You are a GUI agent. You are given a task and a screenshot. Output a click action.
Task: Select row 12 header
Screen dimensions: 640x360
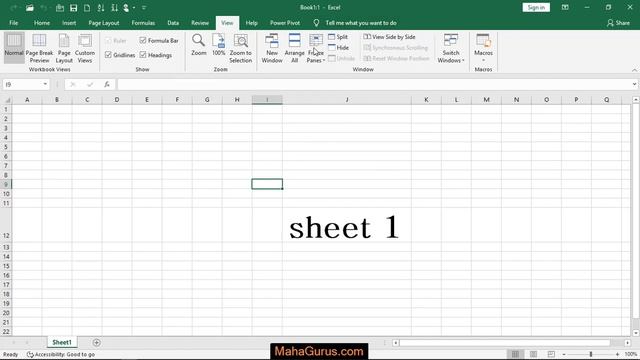click(x=6, y=224)
